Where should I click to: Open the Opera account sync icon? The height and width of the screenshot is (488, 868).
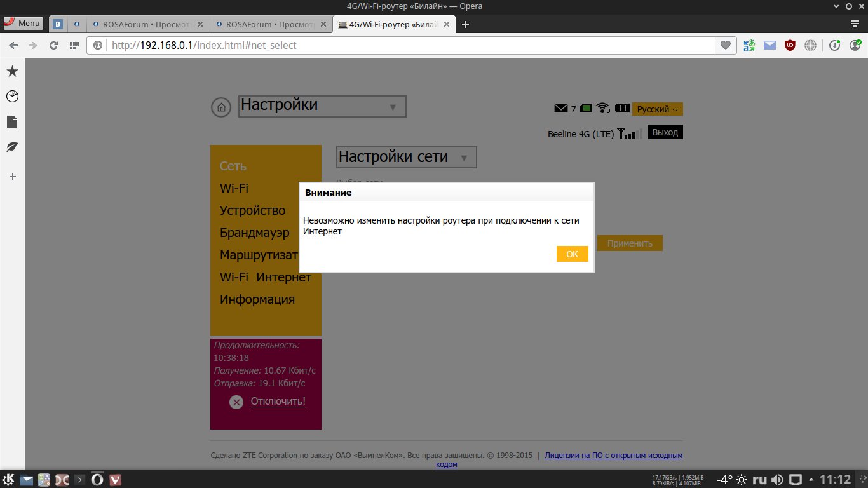(x=855, y=46)
